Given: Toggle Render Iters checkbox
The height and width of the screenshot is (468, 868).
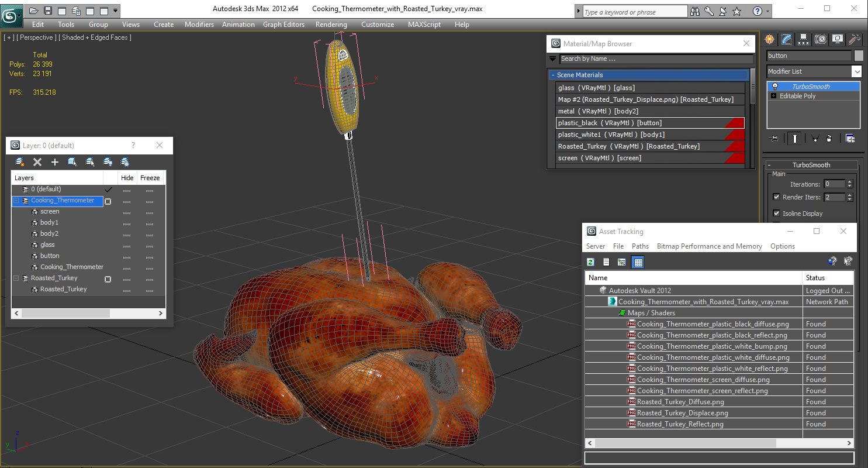Looking at the screenshot, I should click(x=776, y=197).
